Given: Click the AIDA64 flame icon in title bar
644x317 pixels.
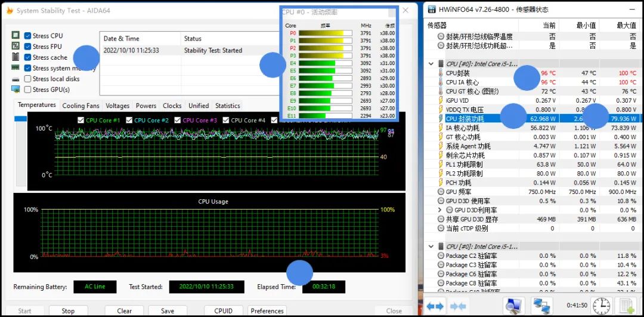Looking at the screenshot, I should tap(10, 11).
